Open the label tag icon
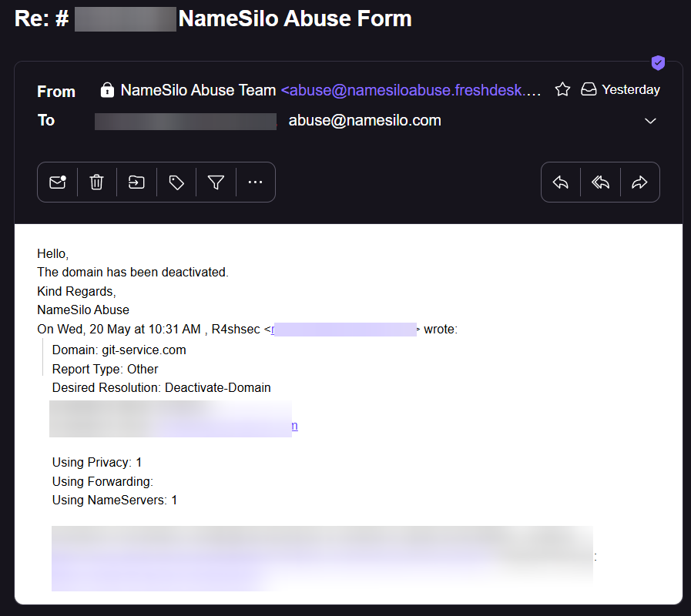Image resolution: width=691 pixels, height=616 pixels. (x=176, y=182)
